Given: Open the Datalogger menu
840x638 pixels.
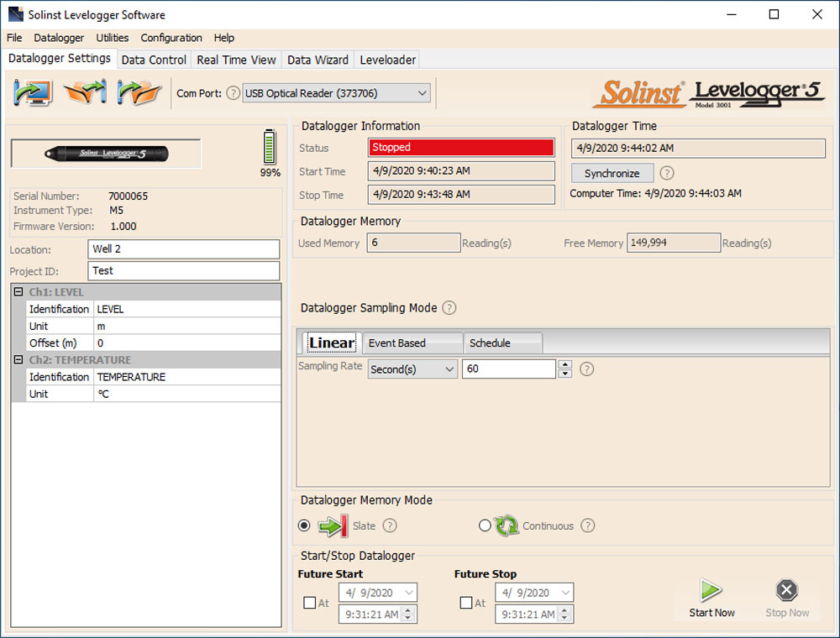Looking at the screenshot, I should 59,38.
